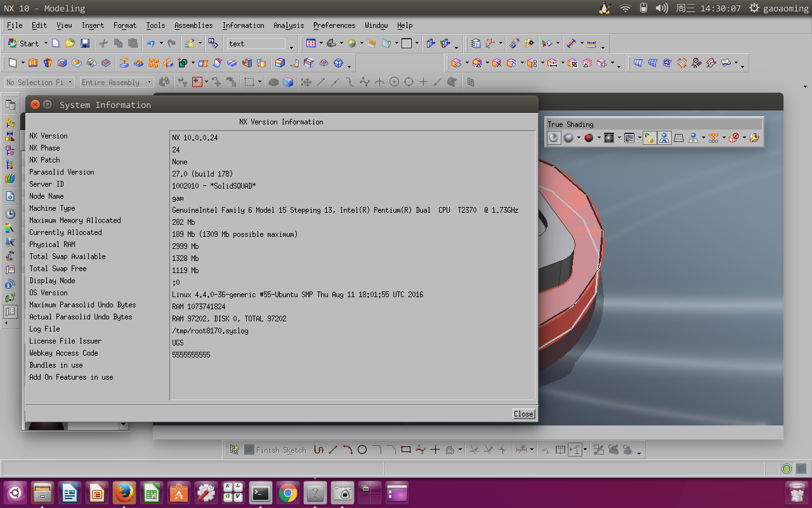Open the Preferences menu
Image resolution: width=812 pixels, height=508 pixels.
334,25
